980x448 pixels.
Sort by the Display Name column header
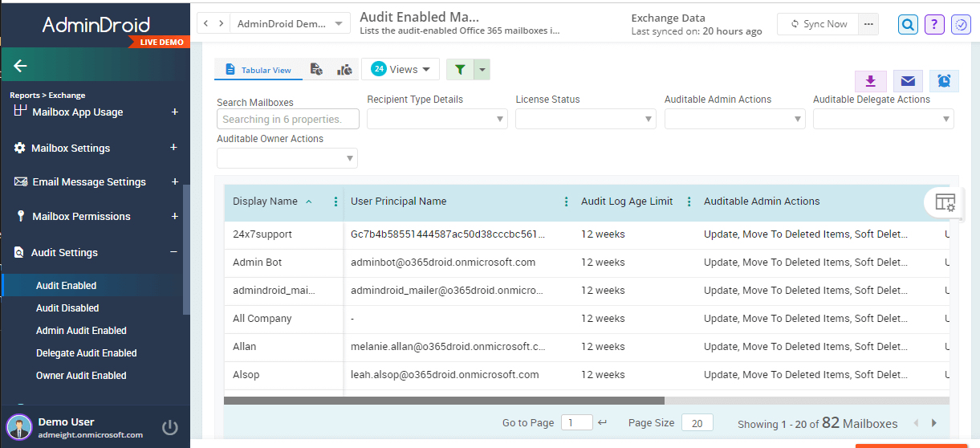265,202
